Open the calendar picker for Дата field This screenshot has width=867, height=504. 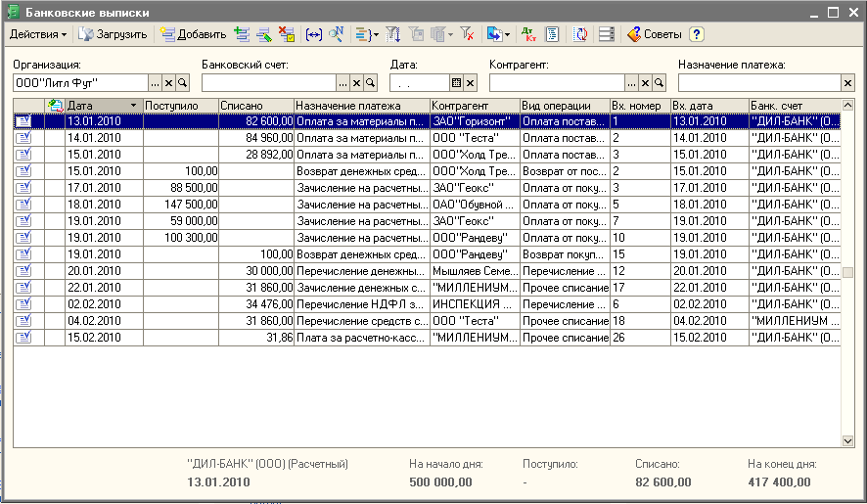(456, 83)
